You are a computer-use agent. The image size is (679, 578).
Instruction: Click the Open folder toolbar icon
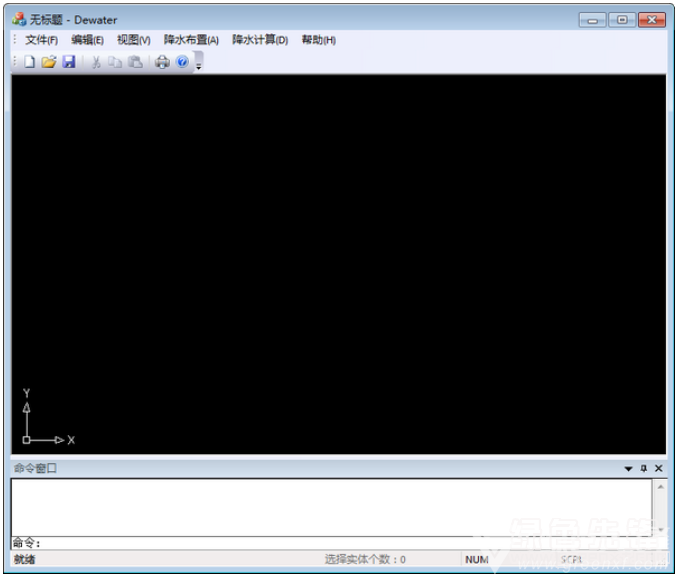pyautogui.click(x=49, y=62)
